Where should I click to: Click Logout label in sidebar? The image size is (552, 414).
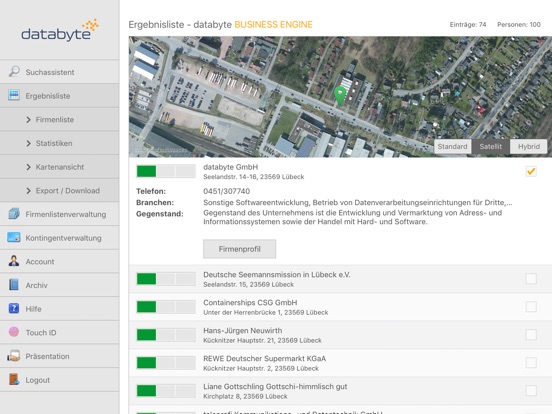click(38, 380)
